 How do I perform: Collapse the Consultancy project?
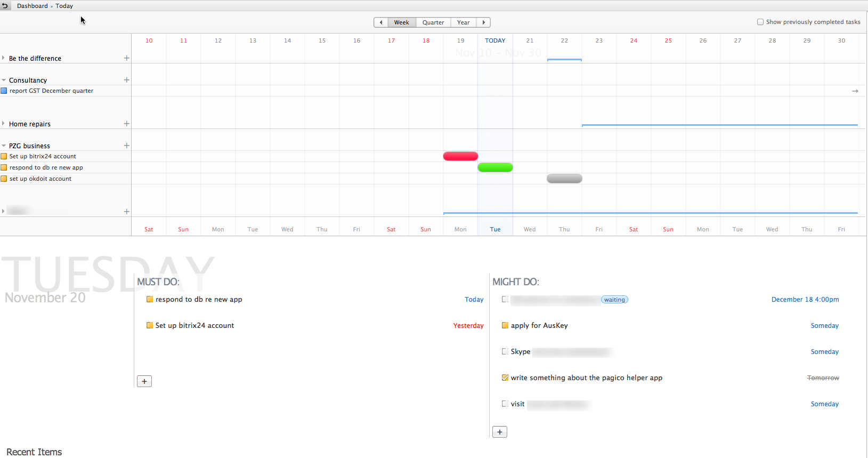(4, 80)
